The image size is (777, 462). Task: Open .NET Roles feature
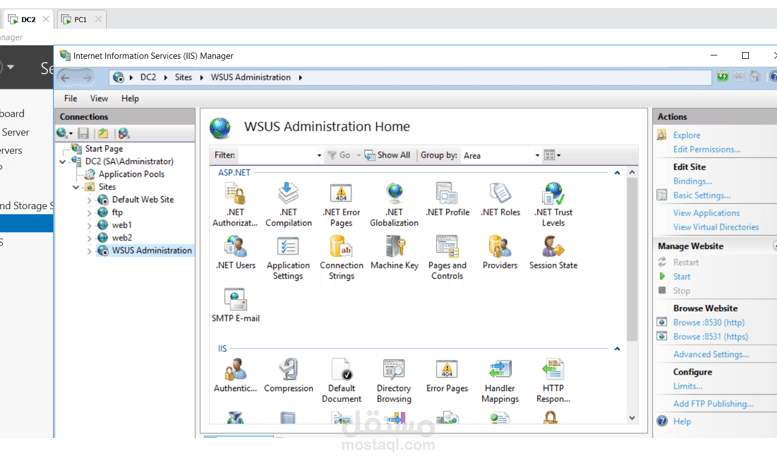(x=500, y=199)
